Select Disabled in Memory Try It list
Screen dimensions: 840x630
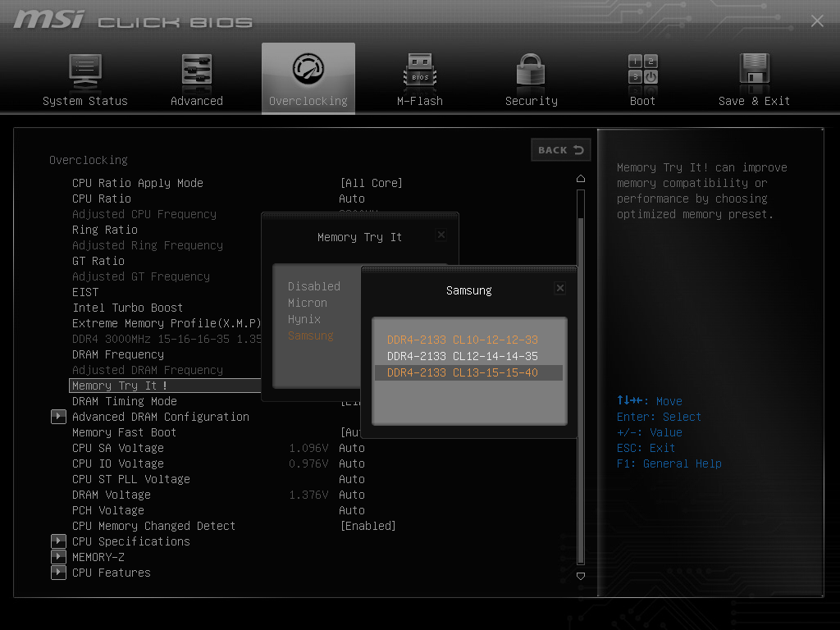314,286
